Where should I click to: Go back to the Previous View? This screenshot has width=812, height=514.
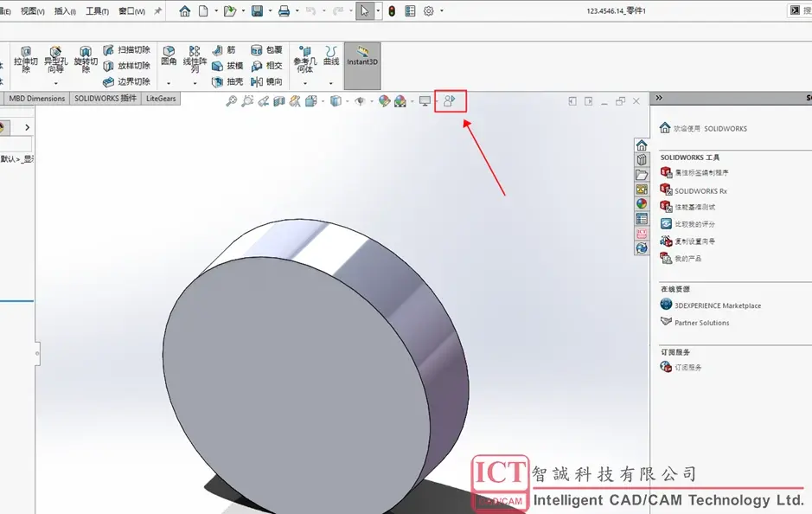(x=263, y=101)
